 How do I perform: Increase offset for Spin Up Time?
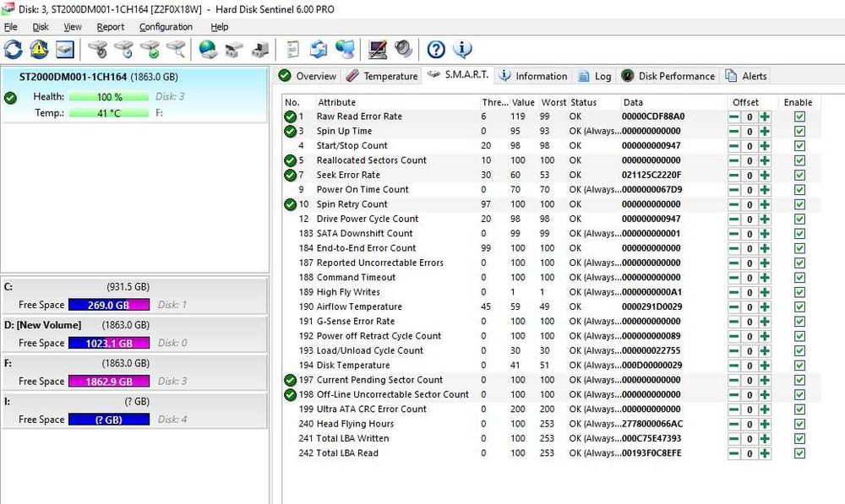(x=765, y=132)
